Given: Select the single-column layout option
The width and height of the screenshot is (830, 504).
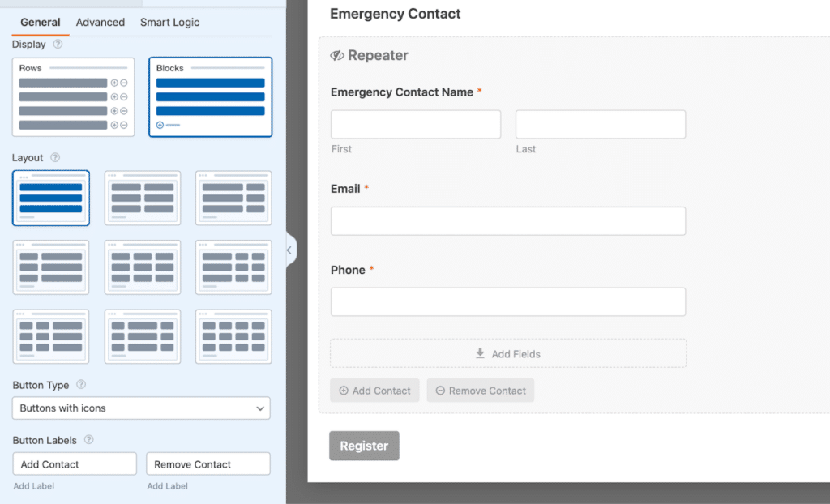Looking at the screenshot, I should click(x=51, y=198).
